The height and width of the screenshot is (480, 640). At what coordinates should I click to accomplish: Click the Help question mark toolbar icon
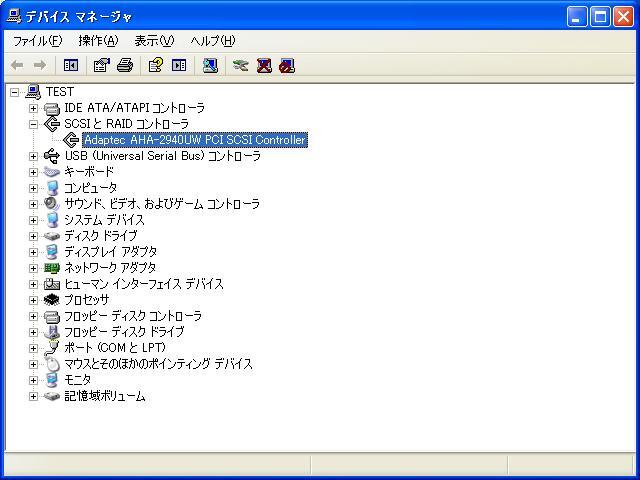click(156, 65)
